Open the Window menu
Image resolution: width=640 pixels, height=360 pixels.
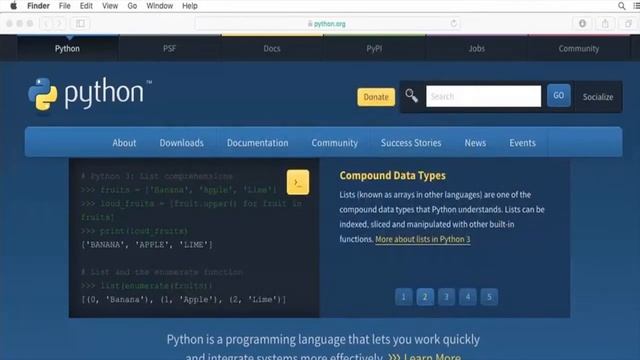[x=160, y=6]
